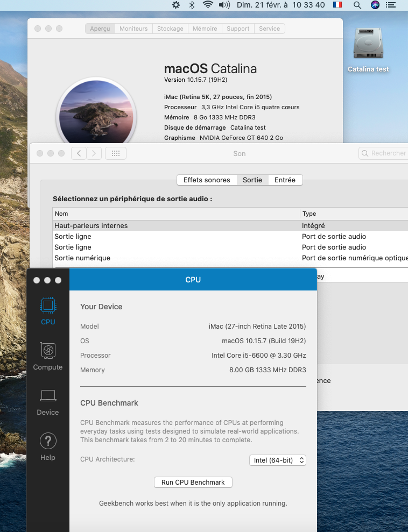Click 8.00 GB 1333 MHz DDR3 value
Screen dimensions: 408x532
[268, 370]
